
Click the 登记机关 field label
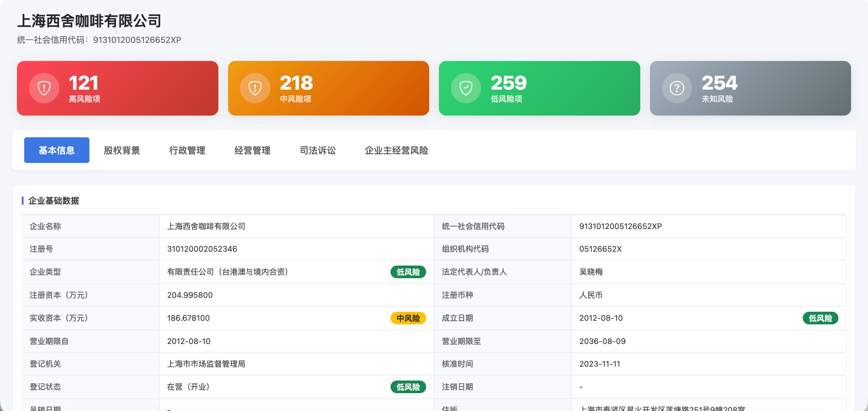(45, 364)
